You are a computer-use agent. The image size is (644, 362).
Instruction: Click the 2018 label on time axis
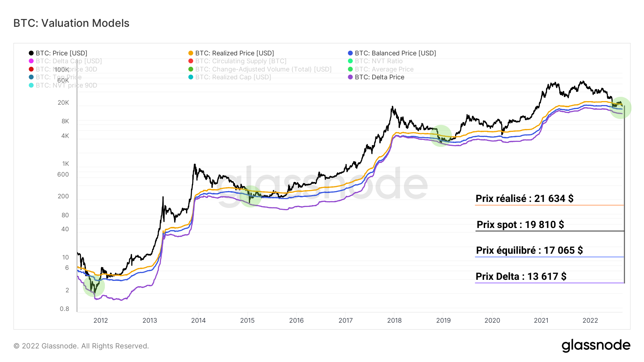coord(394,321)
